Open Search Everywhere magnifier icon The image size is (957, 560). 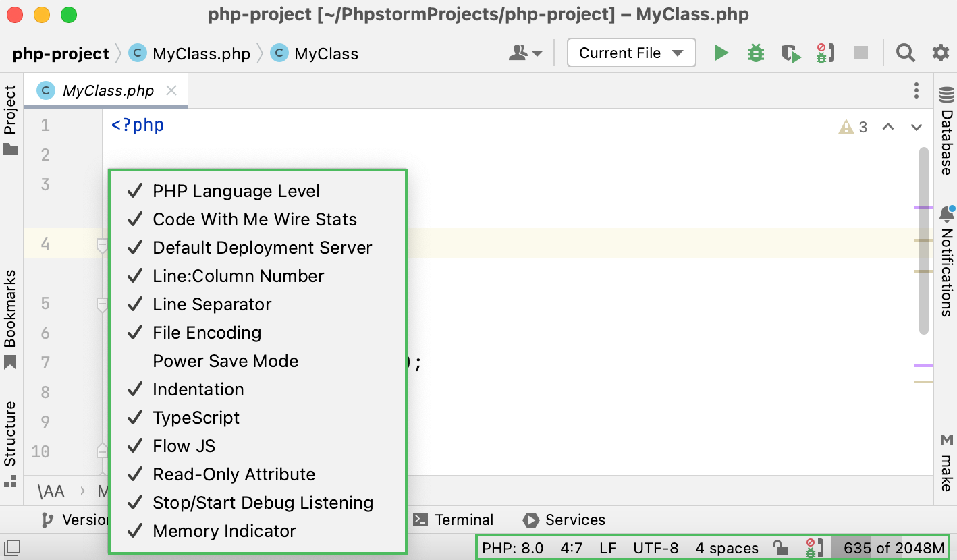[905, 53]
